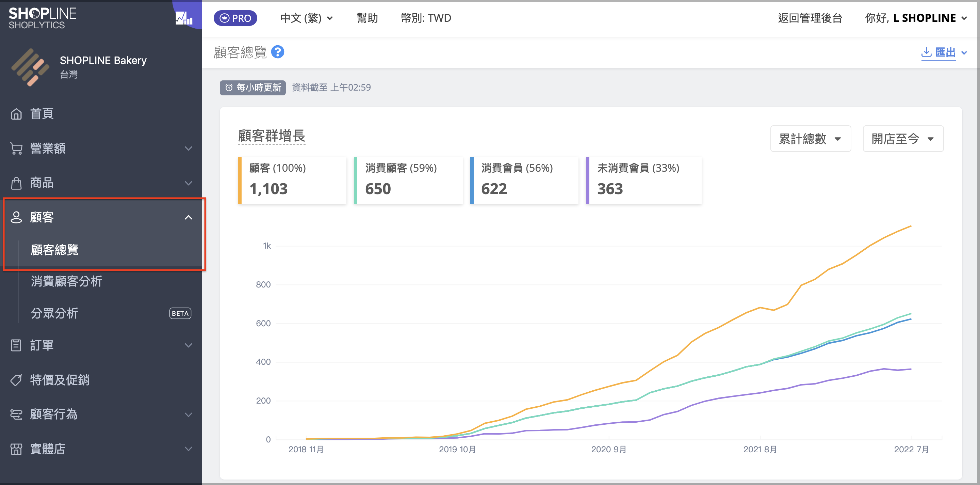The width and height of the screenshot is (980, 485).
Task: Click 返回管理後台 link
Action: pyautogui.click(x=810, y=18)
